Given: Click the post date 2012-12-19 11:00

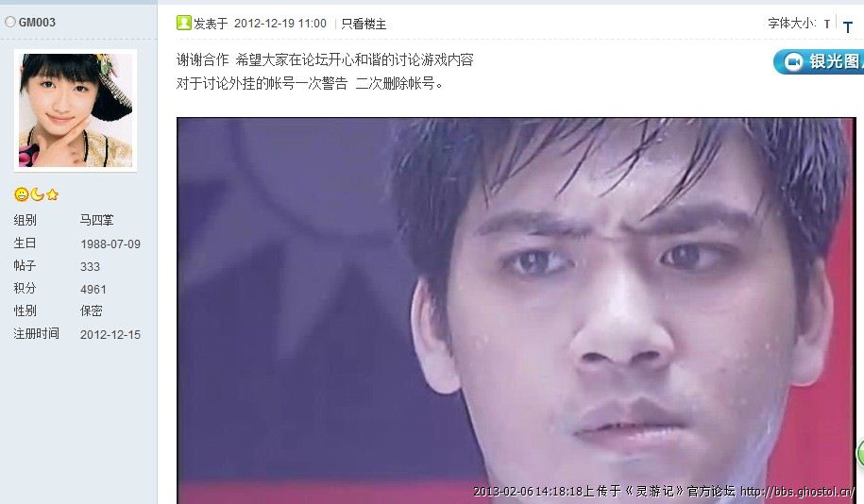Looking at the screenshot, I should [280, 24].
